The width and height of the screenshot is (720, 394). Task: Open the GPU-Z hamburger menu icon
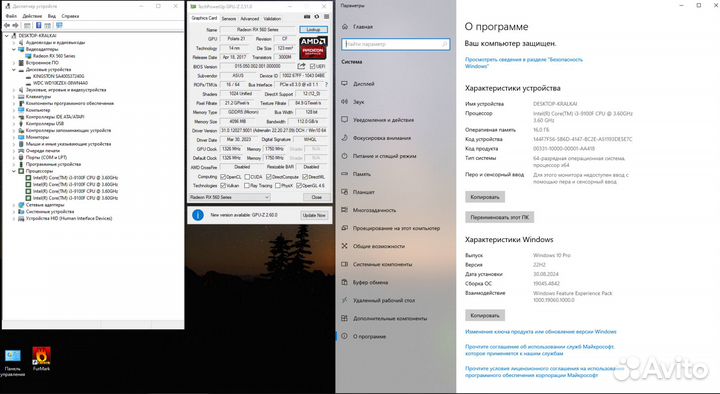tap(326, 17)
